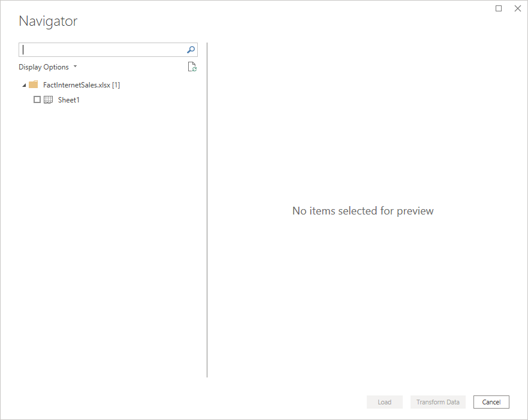The image size is (528, 420).
Task: Click the Load button
Action: 385,401
